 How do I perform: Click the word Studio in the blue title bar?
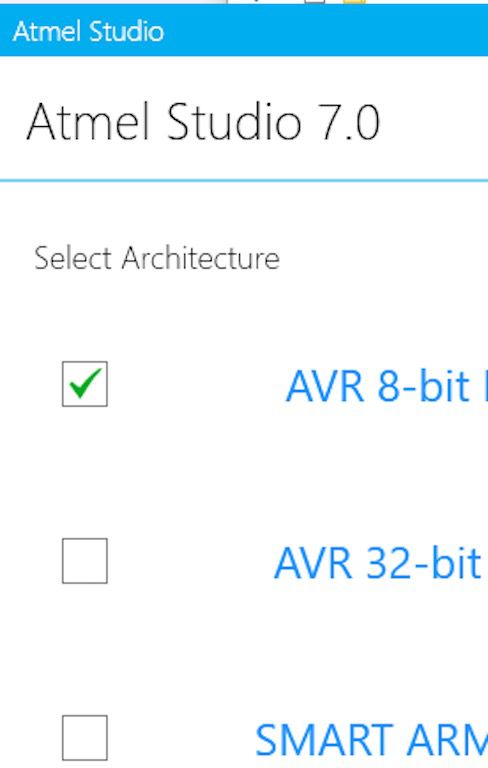tap(126, 31)
